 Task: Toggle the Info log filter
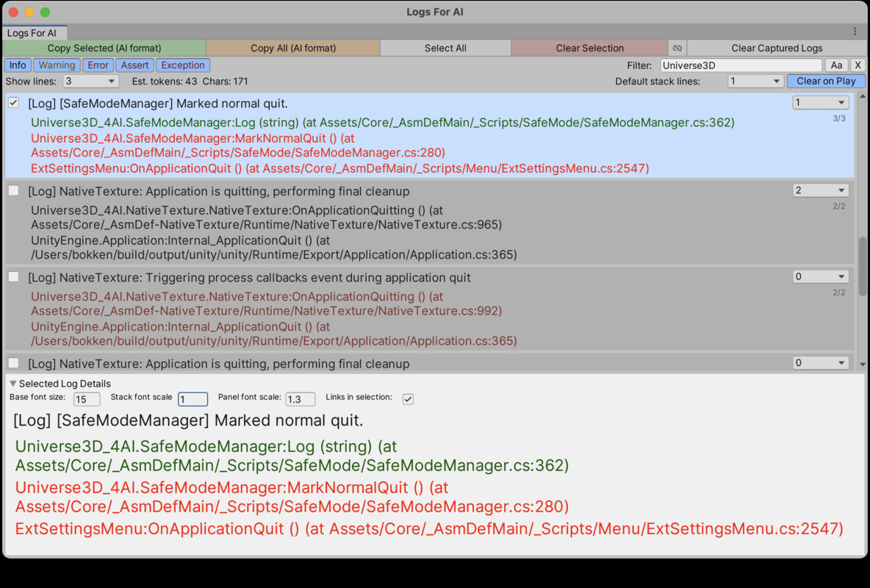point(18,65)
